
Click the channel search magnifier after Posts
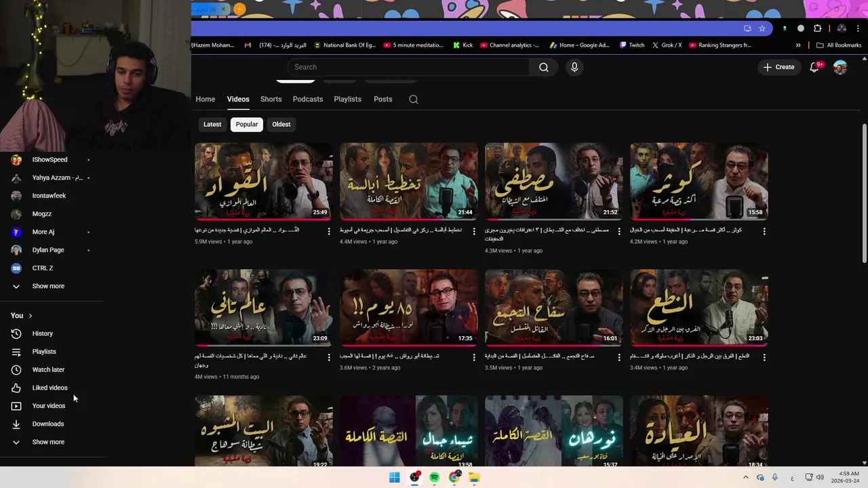(x=414, y=99)
